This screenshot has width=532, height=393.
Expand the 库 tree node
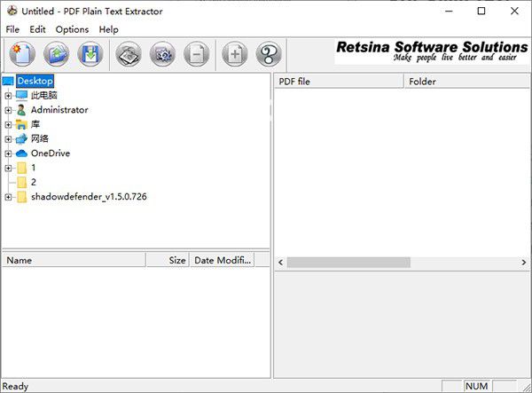point(8,124)
